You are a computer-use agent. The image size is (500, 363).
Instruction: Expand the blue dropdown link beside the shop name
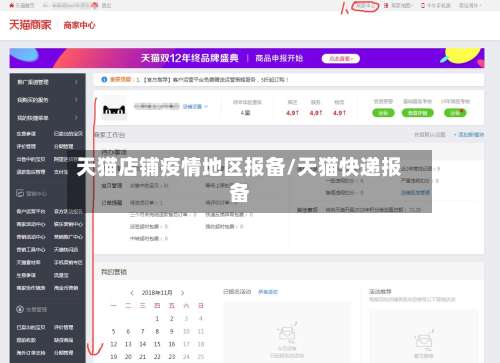[x=195, y=106]
